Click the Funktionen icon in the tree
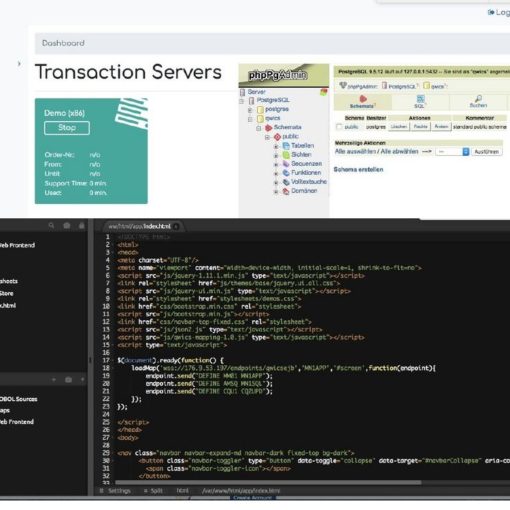 tap(286, 173)
